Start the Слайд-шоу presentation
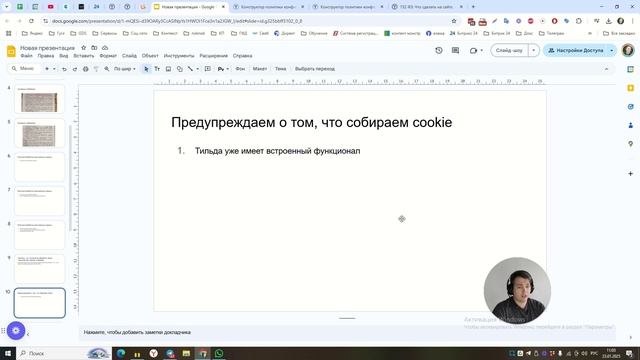 pos(509,50)
